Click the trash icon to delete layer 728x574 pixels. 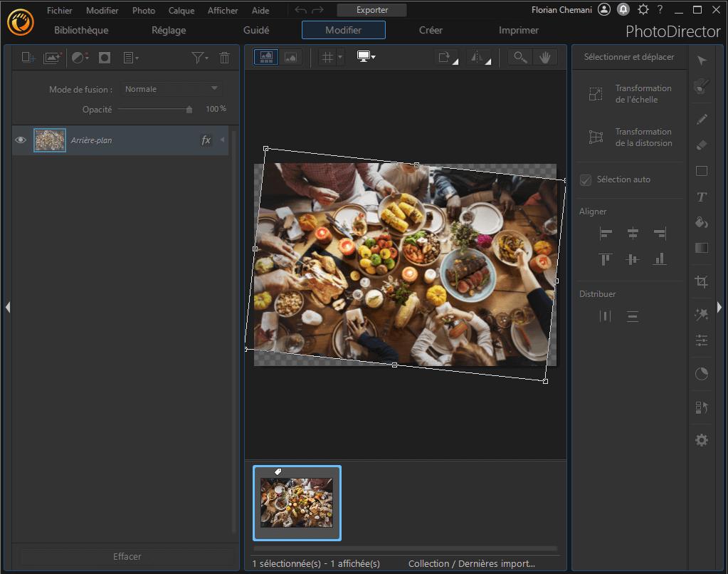pos(225,58)
